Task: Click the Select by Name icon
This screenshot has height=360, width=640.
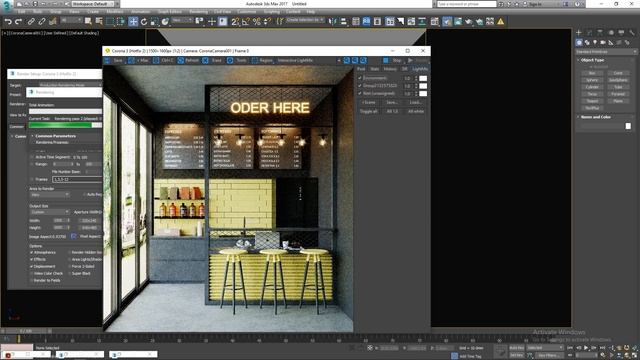Action: 99,21
